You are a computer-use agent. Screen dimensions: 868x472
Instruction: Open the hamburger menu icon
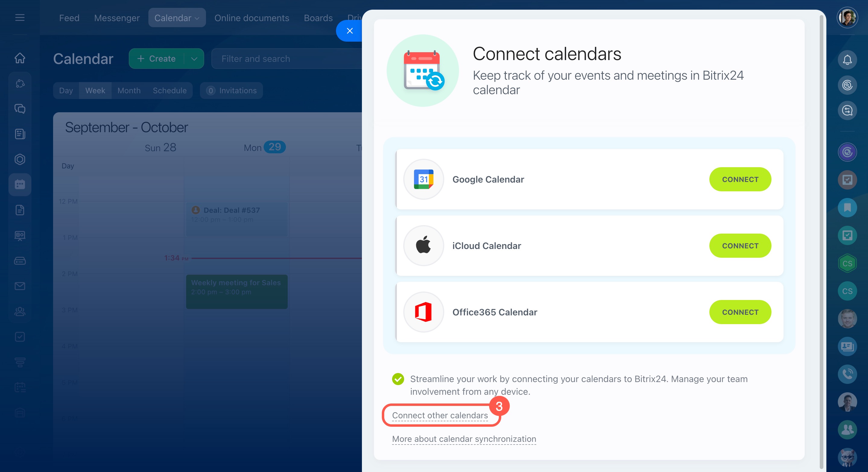click(x=20, y=18)
